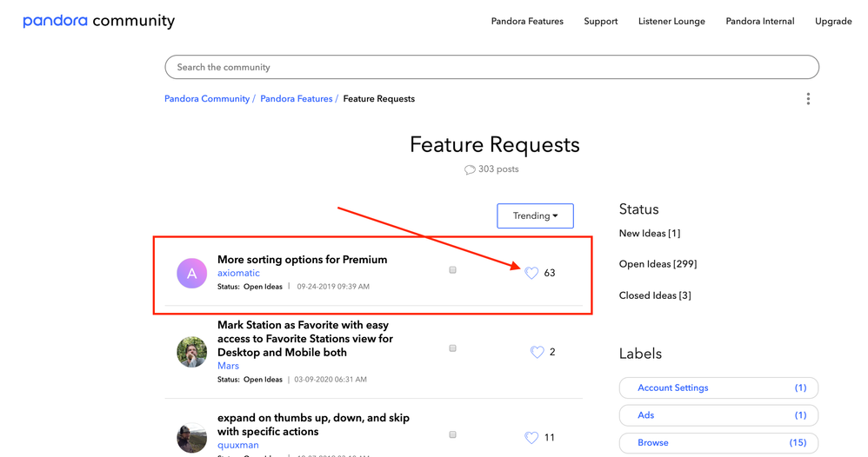Click the Search the community field
Screen dimensions: 868x457
[491, 67]
